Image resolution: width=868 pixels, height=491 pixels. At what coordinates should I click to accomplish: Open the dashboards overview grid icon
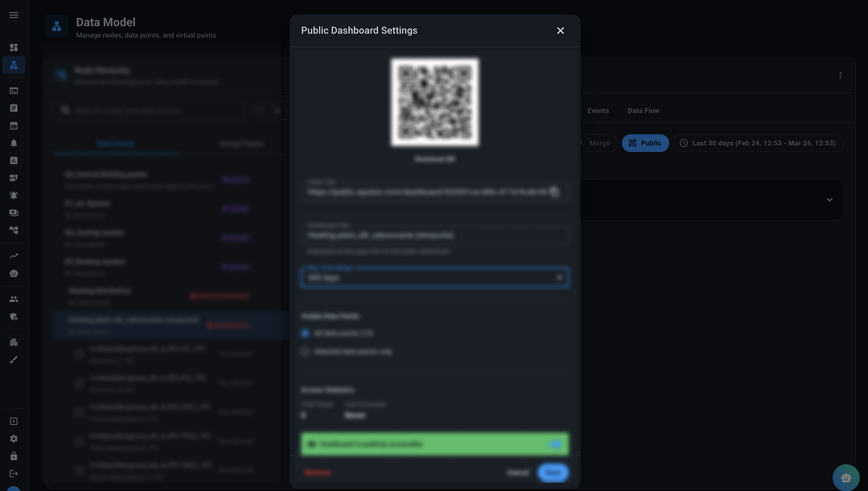(14, 48)
